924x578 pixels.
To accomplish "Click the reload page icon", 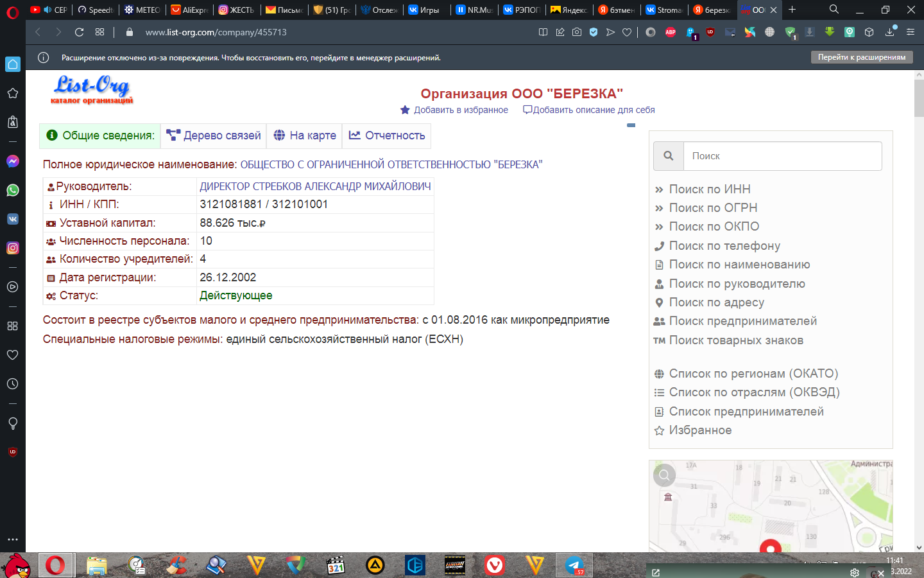I will point(79,32).
